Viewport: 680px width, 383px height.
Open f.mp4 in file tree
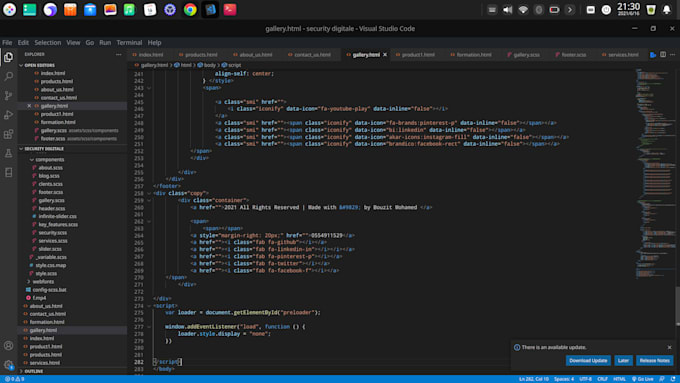tap(39, 298)
